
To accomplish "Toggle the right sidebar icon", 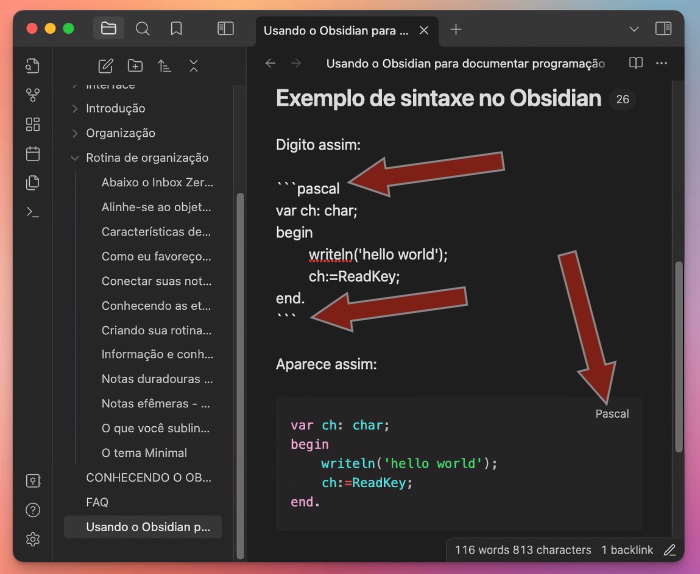I will coord(663,29).
